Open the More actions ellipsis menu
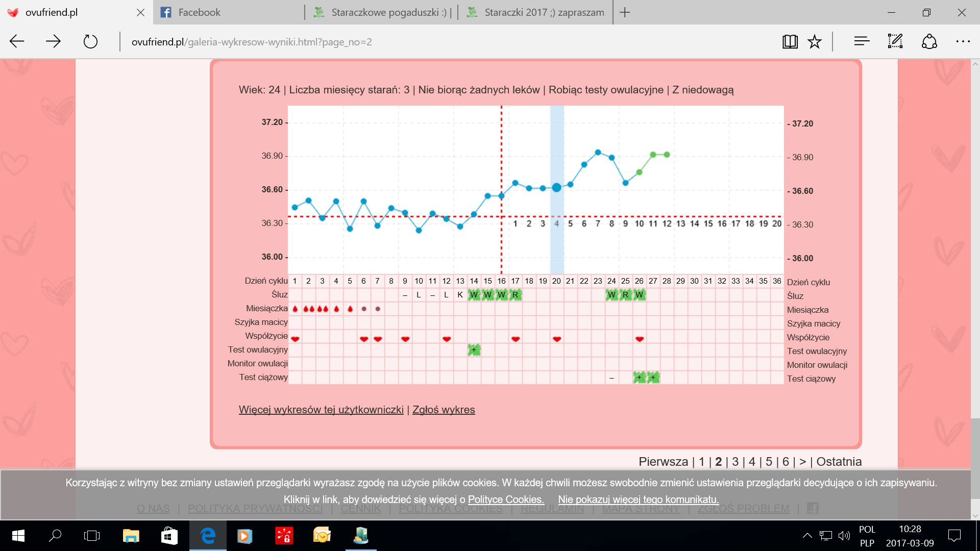Screen dimensions: 980x551 [963, 41]
